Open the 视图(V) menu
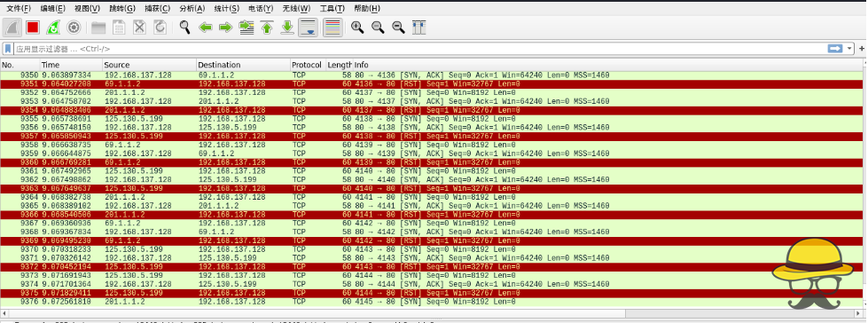868x323 pixels. (88, 8)
